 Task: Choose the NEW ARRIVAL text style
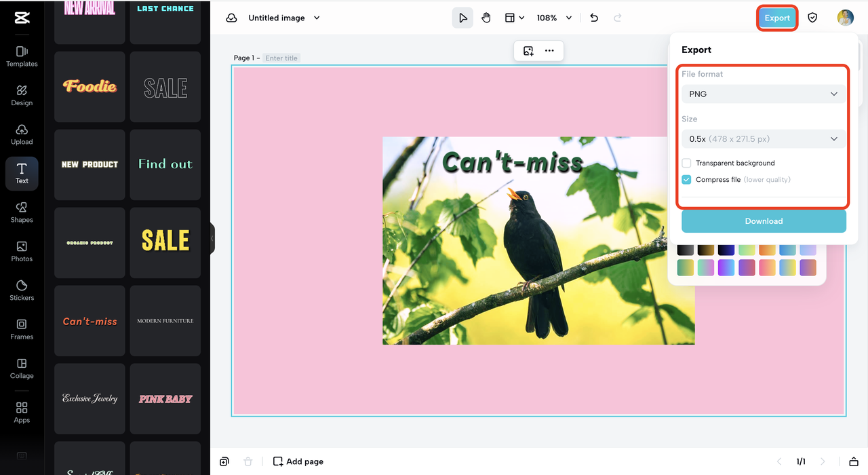coord(90,22)
